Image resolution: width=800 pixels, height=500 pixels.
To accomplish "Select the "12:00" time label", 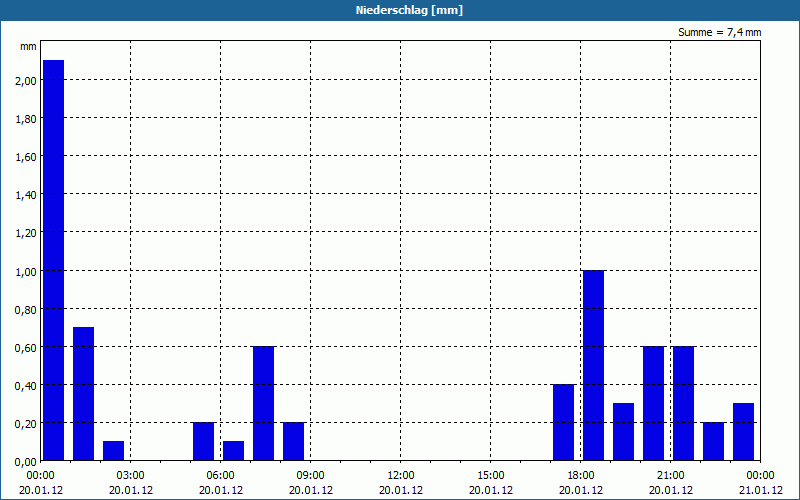I will click(401, 476).
